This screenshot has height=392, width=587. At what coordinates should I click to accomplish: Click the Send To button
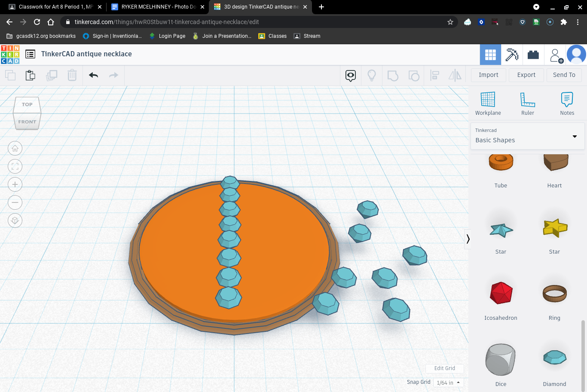point(564,75)
